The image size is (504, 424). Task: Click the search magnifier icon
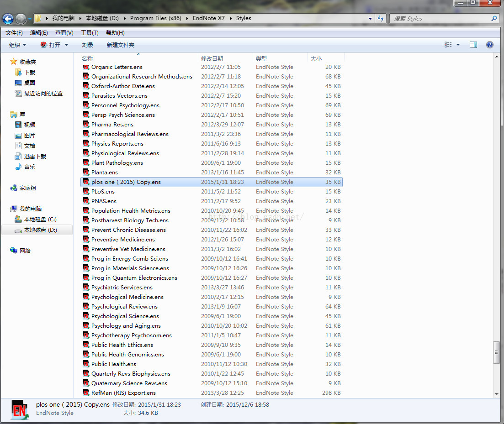[494, 19]
